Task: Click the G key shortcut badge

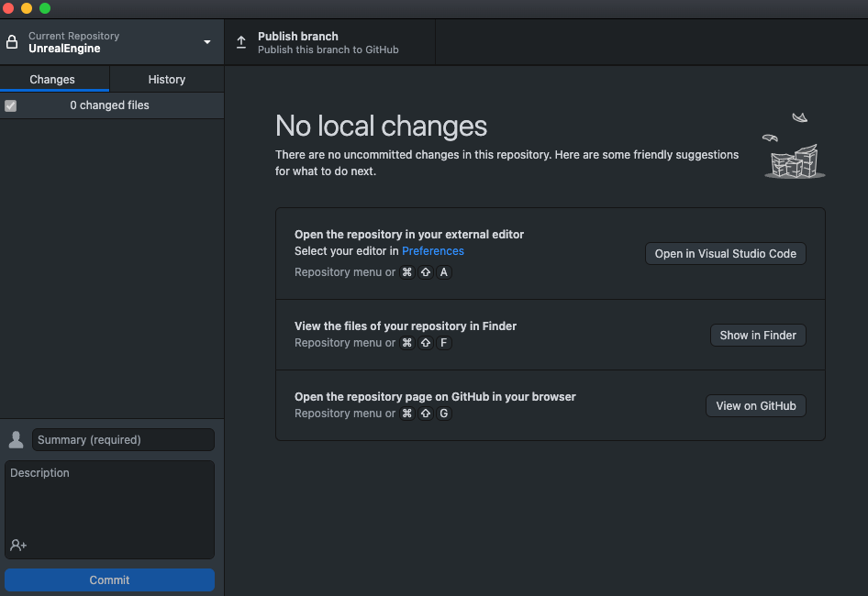Action: point(444,414)
